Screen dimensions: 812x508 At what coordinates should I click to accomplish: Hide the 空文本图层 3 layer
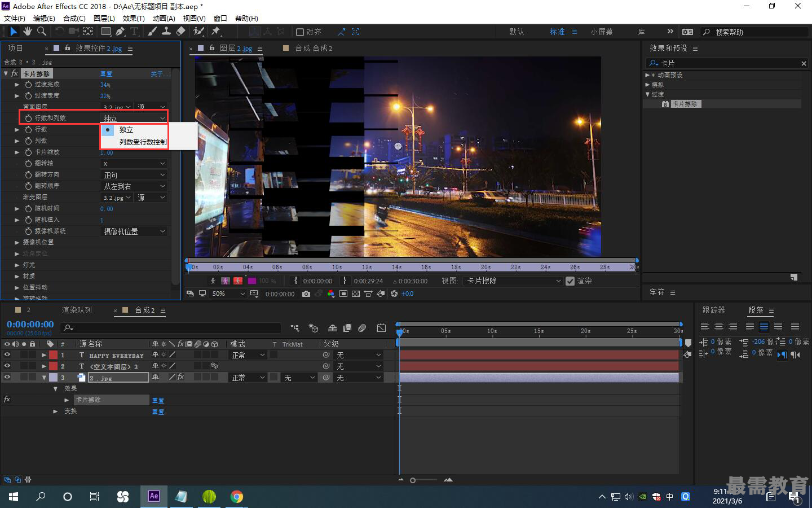pos(7,366)
